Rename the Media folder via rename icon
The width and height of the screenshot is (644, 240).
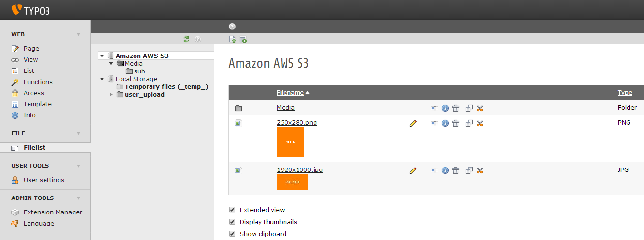click(x=434, y=108)
